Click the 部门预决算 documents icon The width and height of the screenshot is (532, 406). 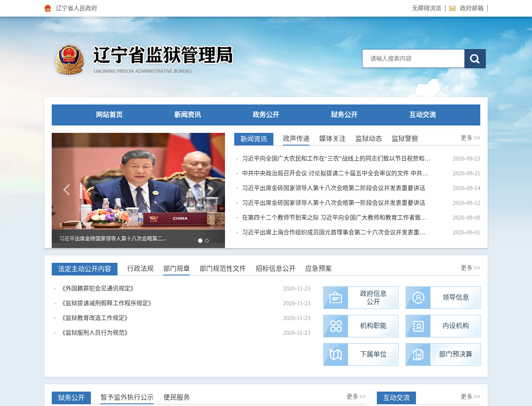click(418, 354)
